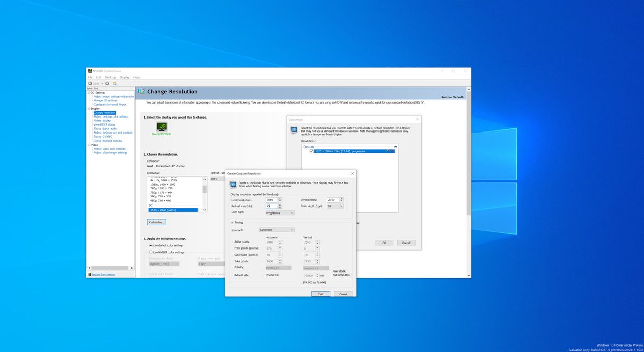Collapse the 3D Settings tree node
This screenshot has height=352, width=644.
(x=89, y=92)
